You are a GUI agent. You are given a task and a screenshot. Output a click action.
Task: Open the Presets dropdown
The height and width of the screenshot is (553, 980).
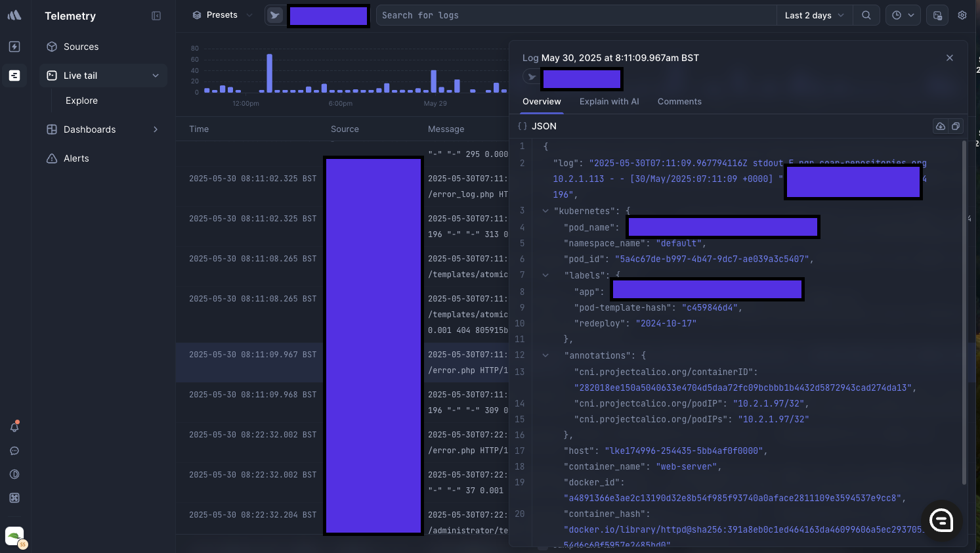coord(222,14)
